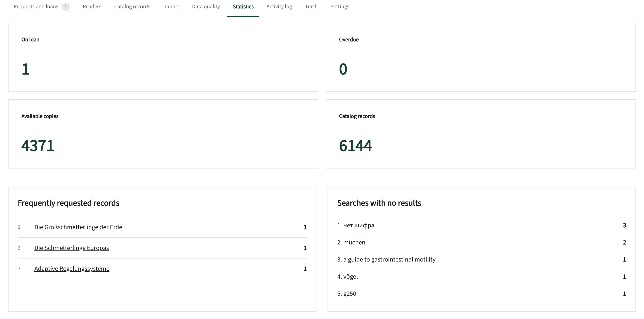Click the Overdue count 0
The width and height of the screenshot is (644, 319).
pos(343,69)
